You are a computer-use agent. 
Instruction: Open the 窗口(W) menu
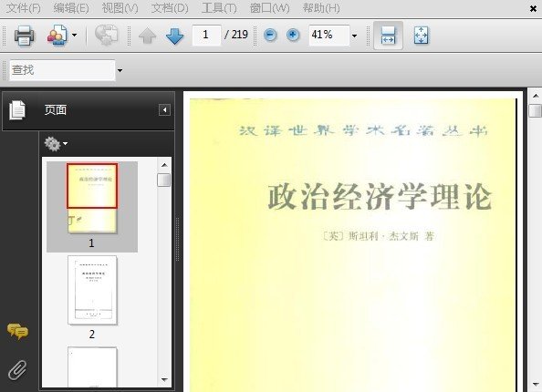pos(269,8)
